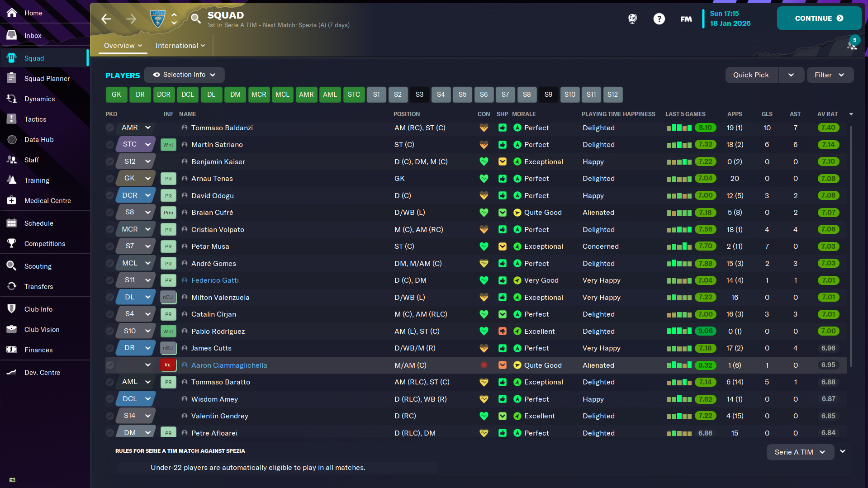
Task: Open the Overview tab menu
Action: point(123,46)
